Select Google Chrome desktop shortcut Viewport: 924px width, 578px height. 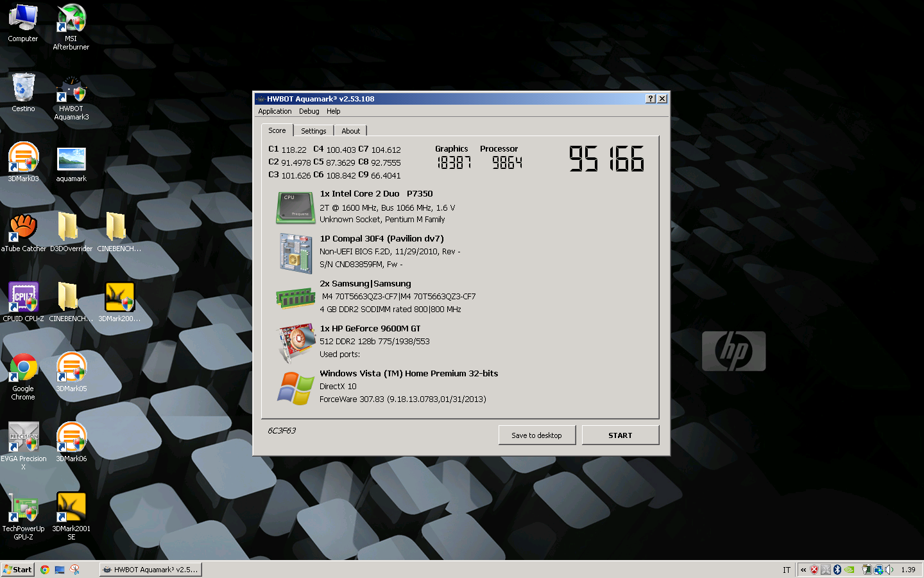pos(23,376)
